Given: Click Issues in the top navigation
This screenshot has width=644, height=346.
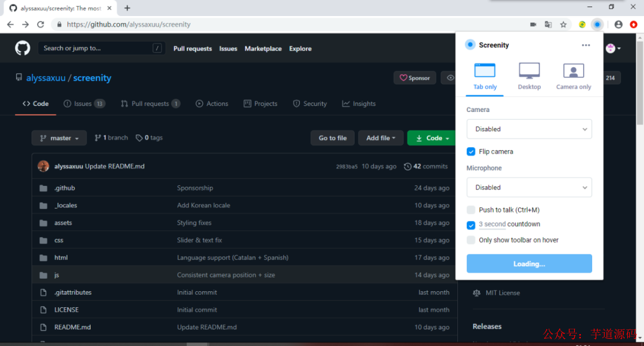Looking at the screenshot, I should coord(228,48).
